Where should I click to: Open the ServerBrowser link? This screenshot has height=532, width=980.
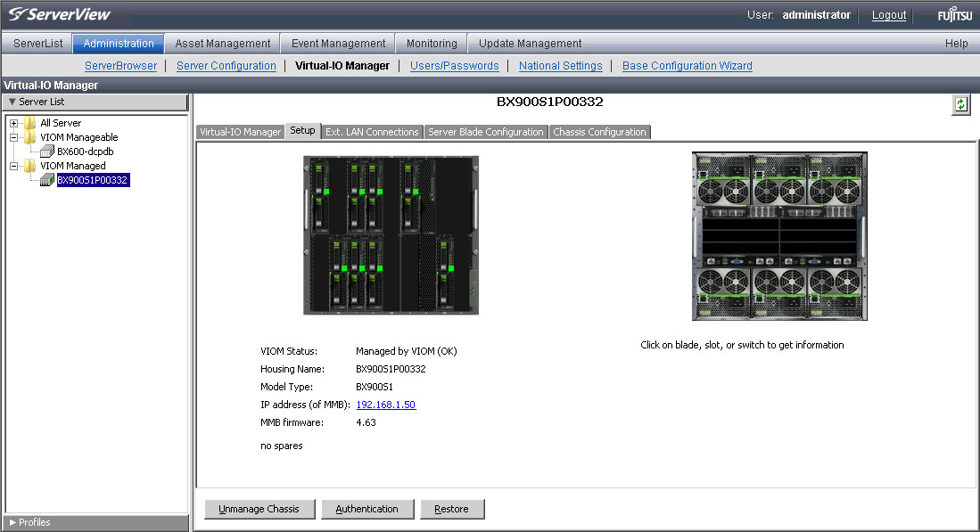(120, 66)
